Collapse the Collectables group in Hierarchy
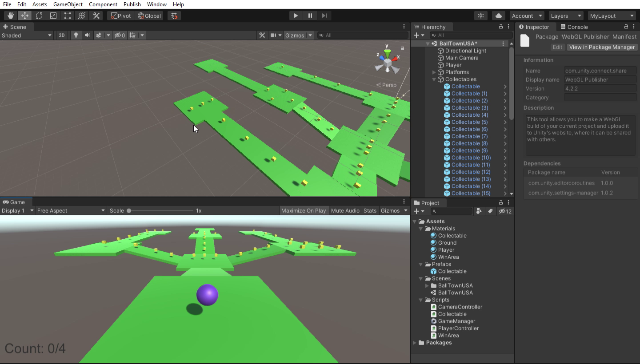 tap(434, 79)
